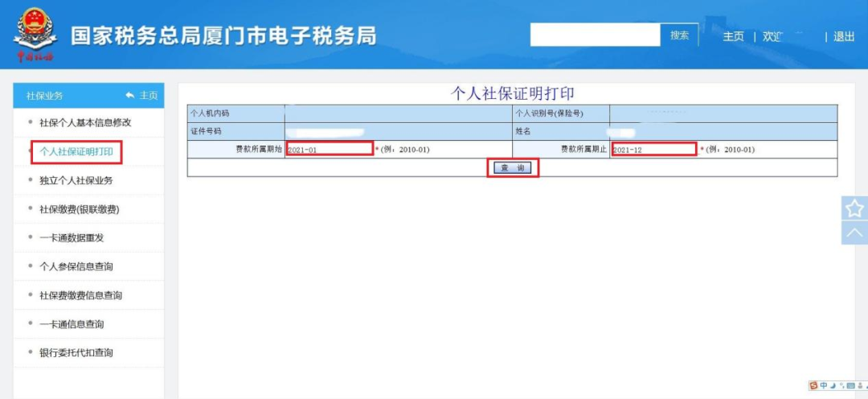Click the search text box in header
868x399 pixels.
595,35
